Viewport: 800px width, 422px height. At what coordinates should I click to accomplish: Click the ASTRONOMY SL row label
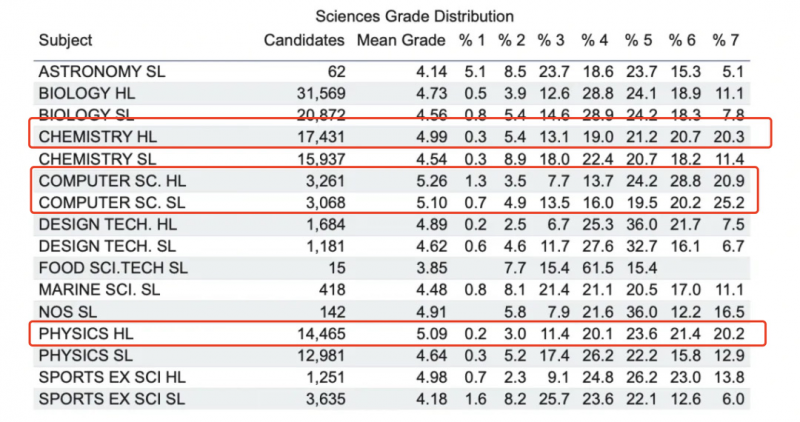pos(102,71)
